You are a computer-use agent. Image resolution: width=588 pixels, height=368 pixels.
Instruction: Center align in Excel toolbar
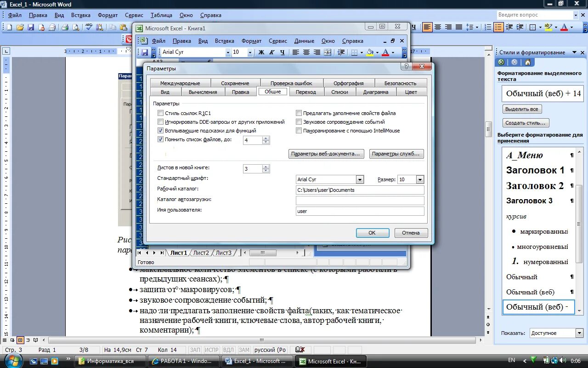tap(306, 52)
